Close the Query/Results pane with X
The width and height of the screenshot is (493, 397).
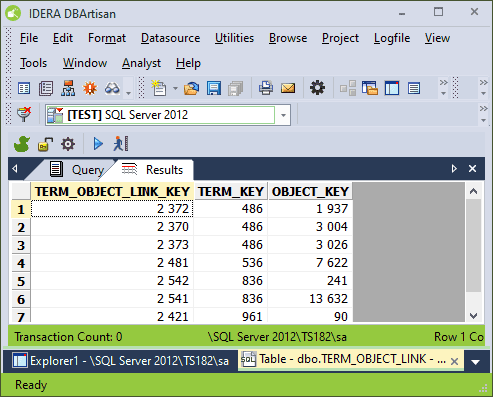tap(472, 169)
